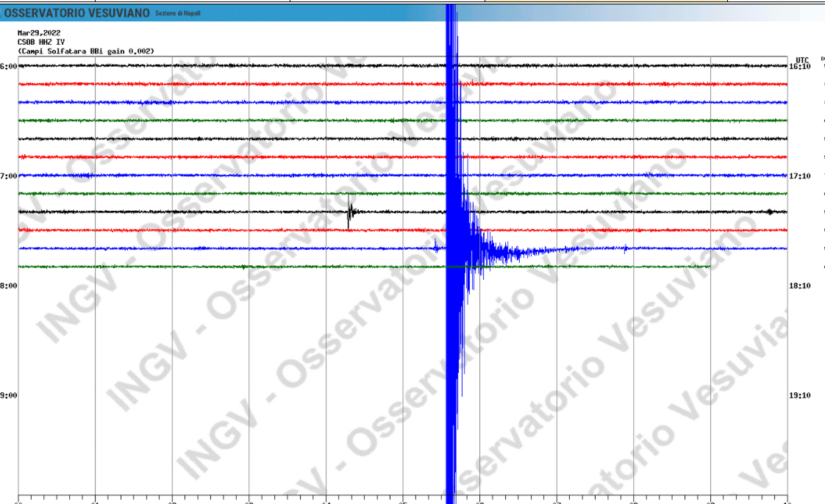
Task: Select the '16:10' UTC time label
Action: coord(800,67)
